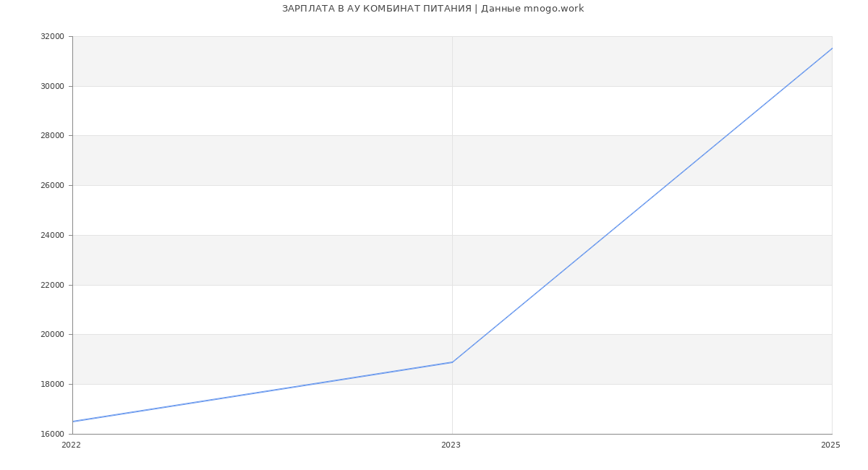Click the 2022 x-axis label
868x470 pixels.
71,445
